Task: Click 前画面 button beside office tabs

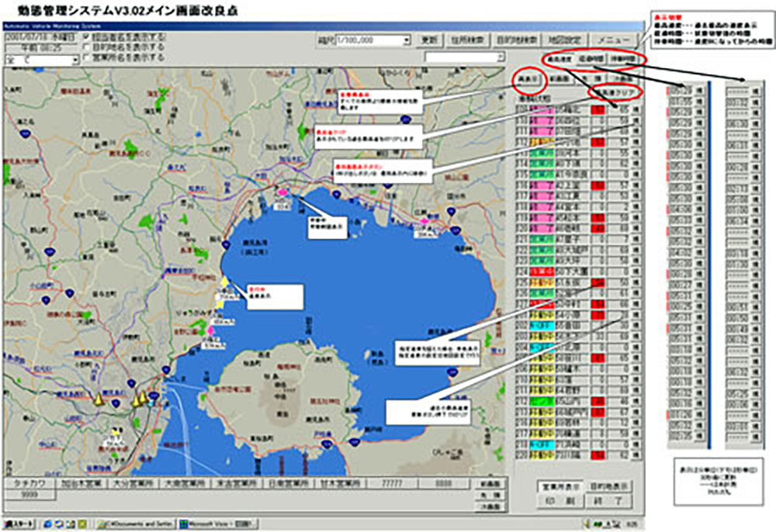Action: point(491,484)
